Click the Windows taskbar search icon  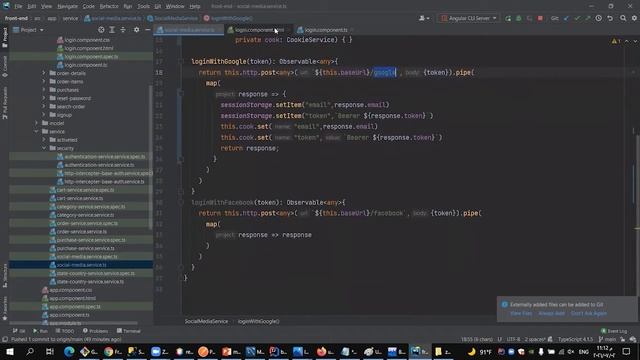pyautogui.click(x=30, y=351)
